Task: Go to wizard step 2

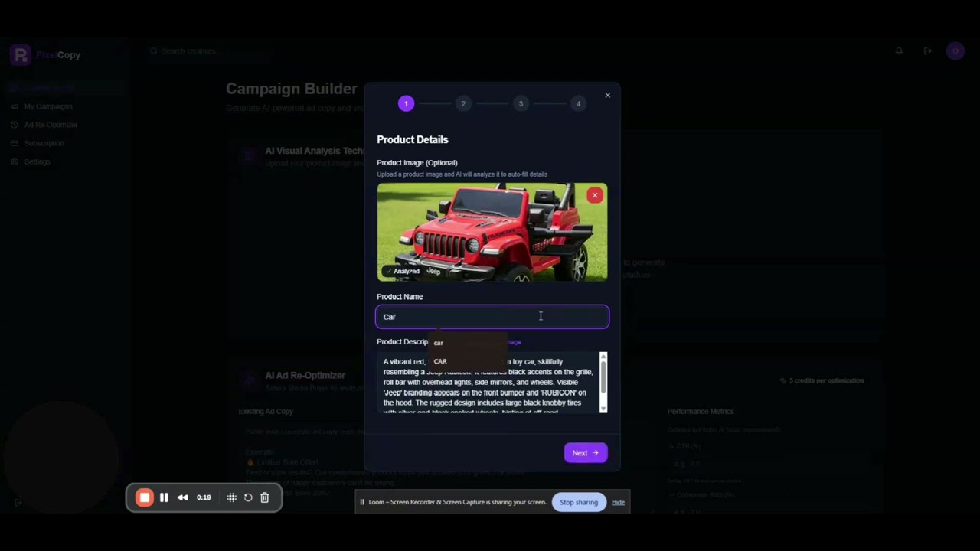Action: pos(463,103)
